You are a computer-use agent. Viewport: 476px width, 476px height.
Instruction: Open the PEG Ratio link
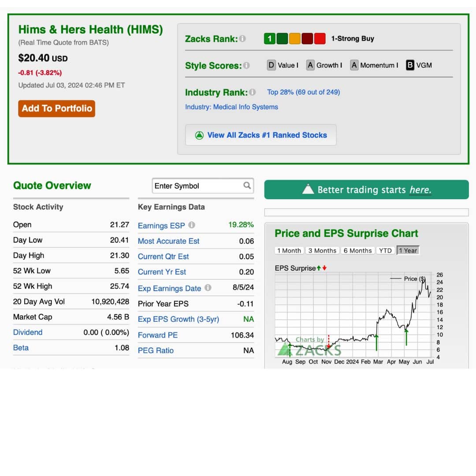coord(156,351)
